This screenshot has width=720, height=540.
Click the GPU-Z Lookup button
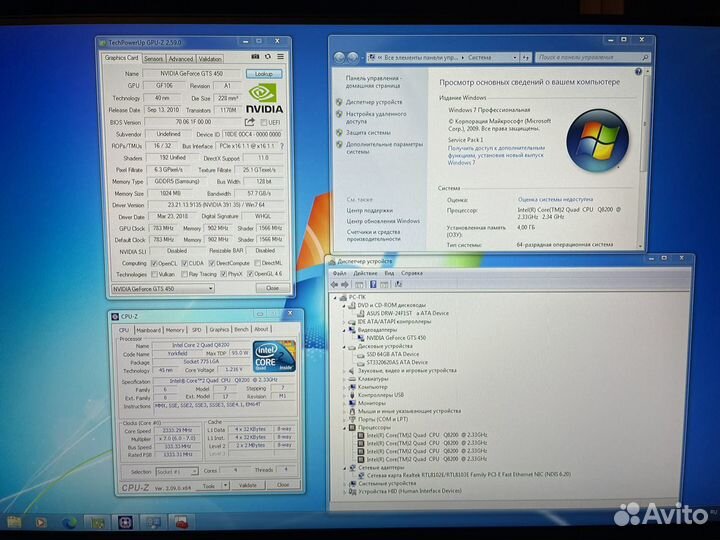tap(264, 74)
